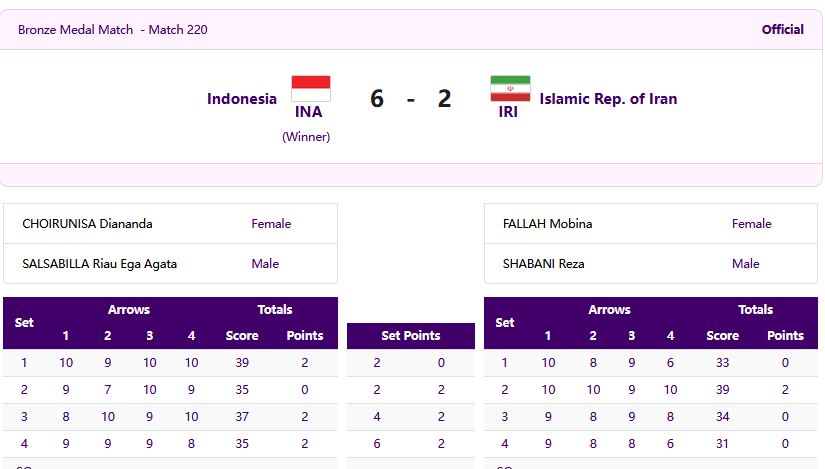The width and height of the screenshot is (825, 469).
Task: Click the Iran flag icon
Action: 510,88
